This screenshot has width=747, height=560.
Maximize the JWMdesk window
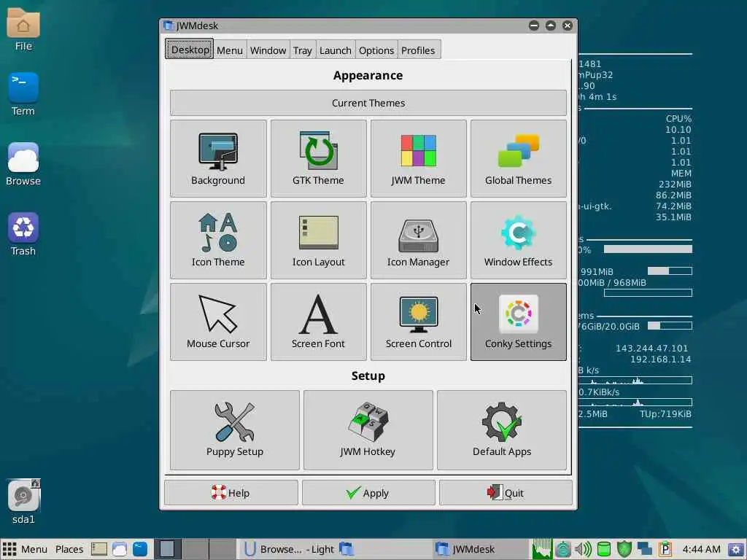pos(550,26)
